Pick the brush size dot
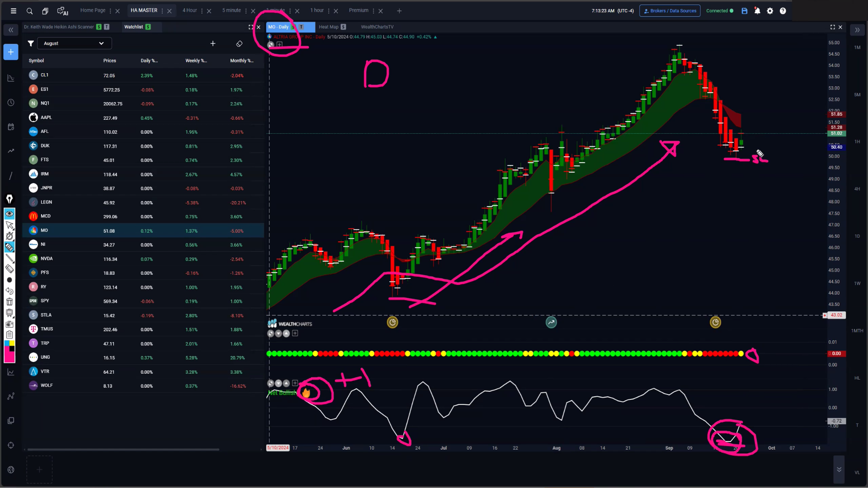 (x=9, y=280)
